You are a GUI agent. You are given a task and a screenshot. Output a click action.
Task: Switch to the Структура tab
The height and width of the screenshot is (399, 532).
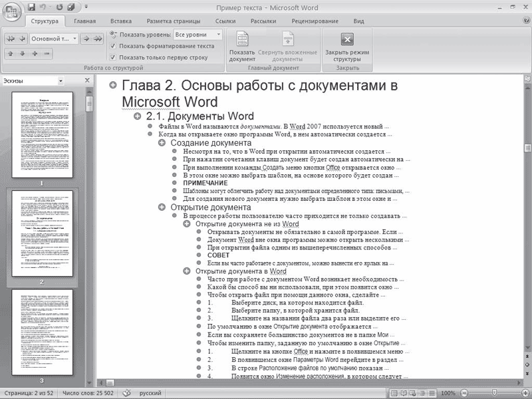(45, 21)
